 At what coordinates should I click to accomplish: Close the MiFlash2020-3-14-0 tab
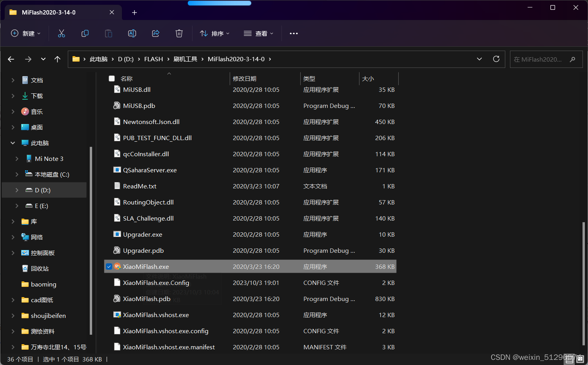(112, 12)
